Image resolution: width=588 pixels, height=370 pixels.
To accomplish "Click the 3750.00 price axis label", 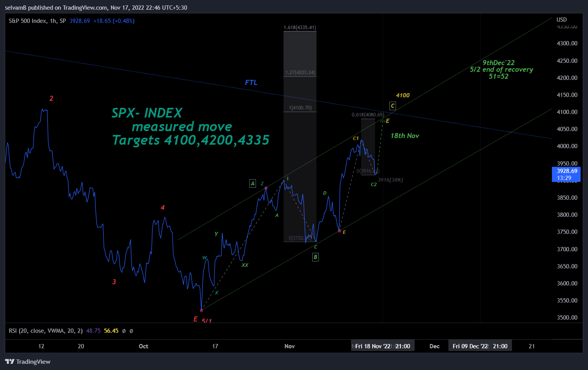I will (567, 232).
